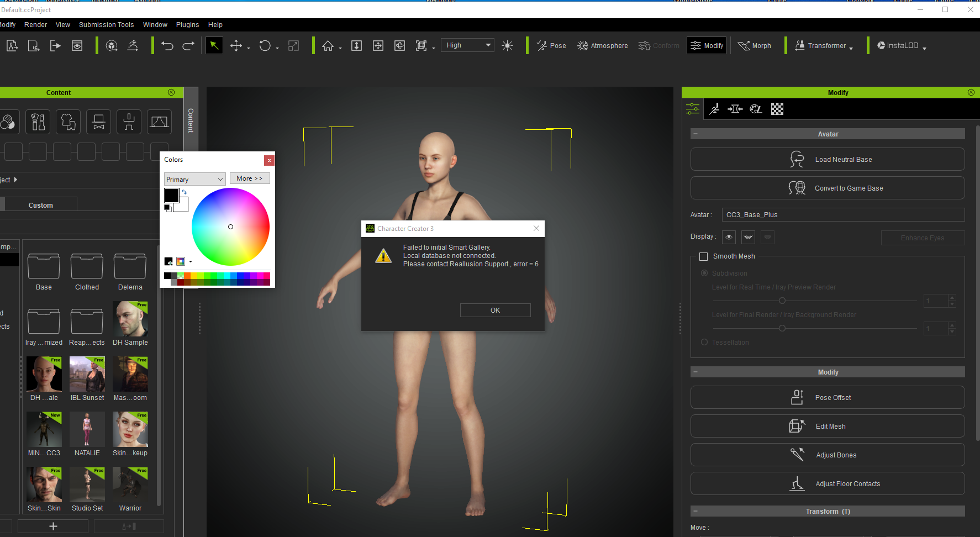Toggle Atmosphere mode in toolbar

603,46
